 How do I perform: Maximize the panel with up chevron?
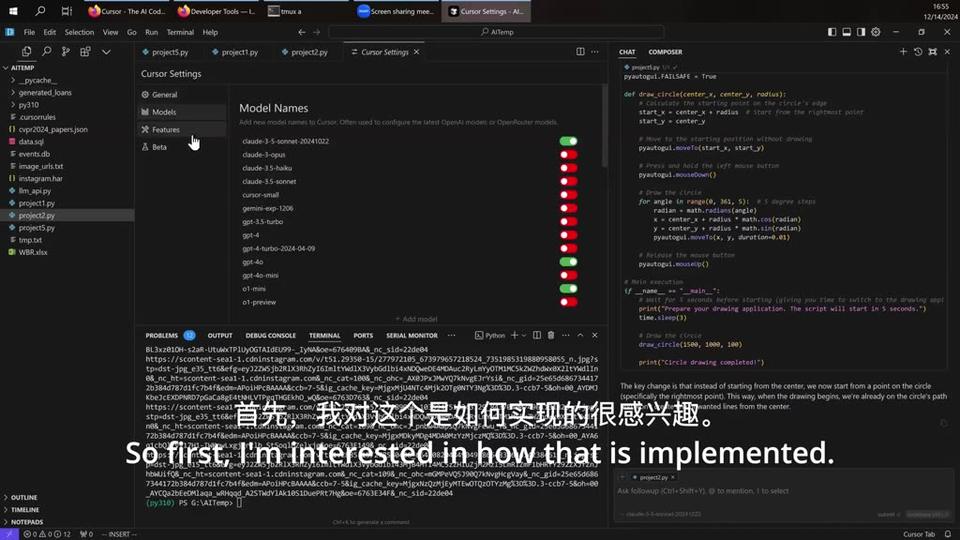tap(580, 335)
